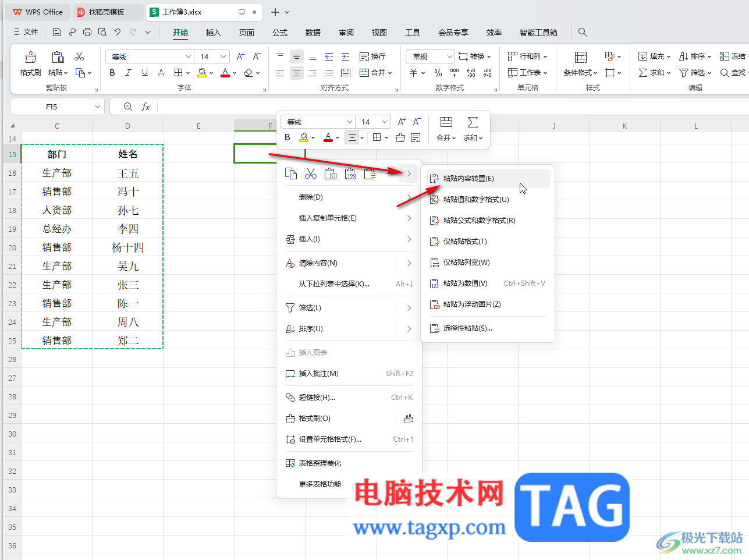Click the Filter (筛选) button in ribbon
The width and height of the screenshot is (749, 560).
coord(695,73)
